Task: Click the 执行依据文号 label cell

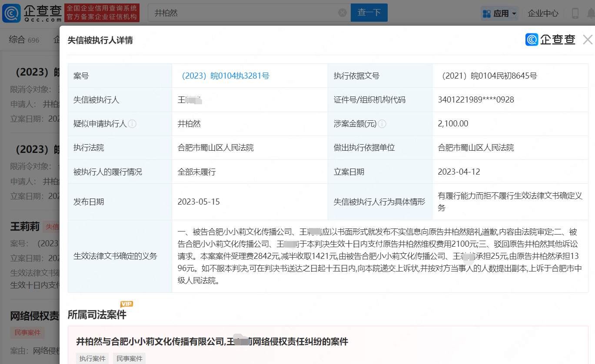Action: coord(380,76)
